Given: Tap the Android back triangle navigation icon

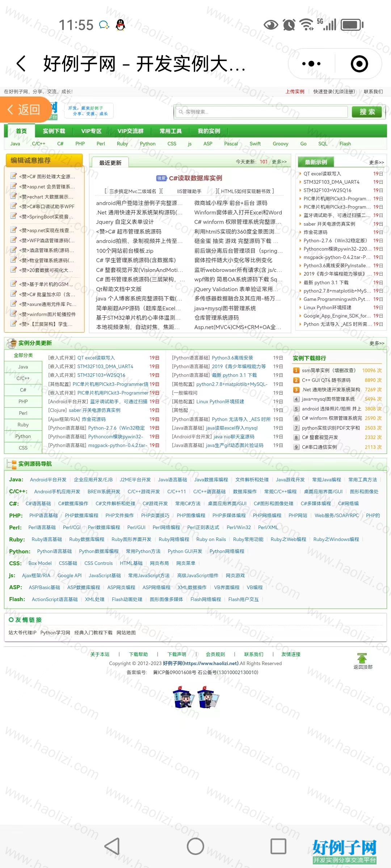Looking at the screenshot, I should point(112,846).
